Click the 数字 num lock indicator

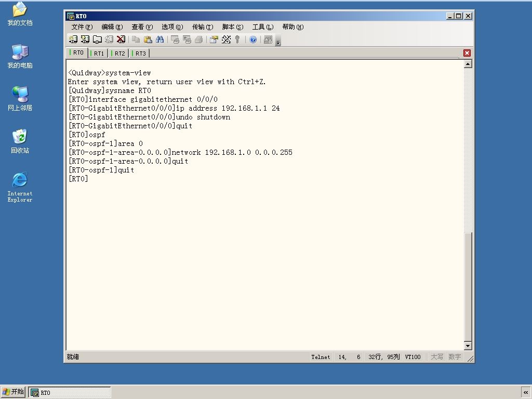[x=455, y=357]
